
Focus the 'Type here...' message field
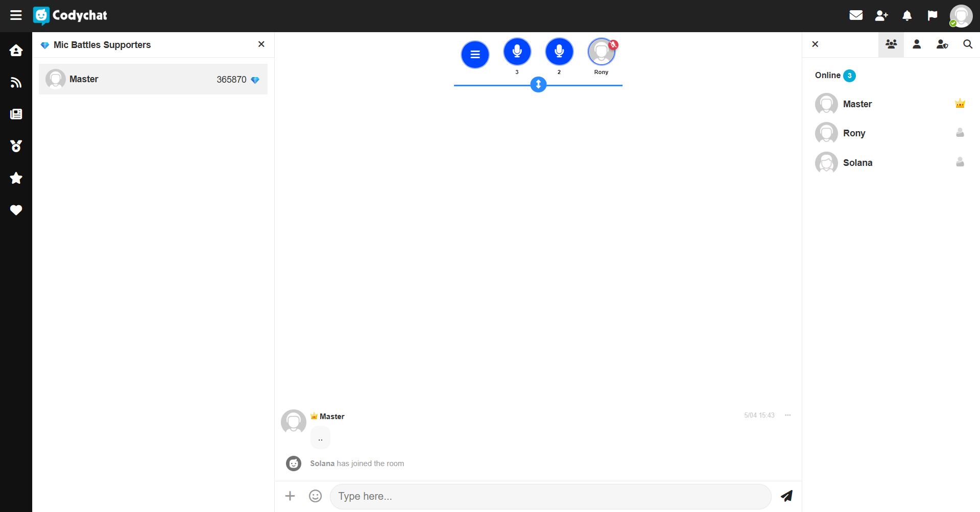[x=550, y=496]
